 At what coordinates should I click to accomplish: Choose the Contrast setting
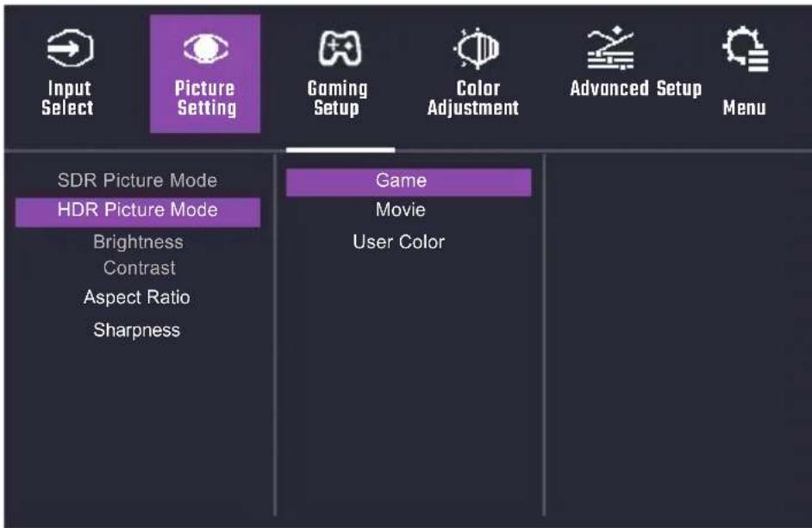point(139,268)
